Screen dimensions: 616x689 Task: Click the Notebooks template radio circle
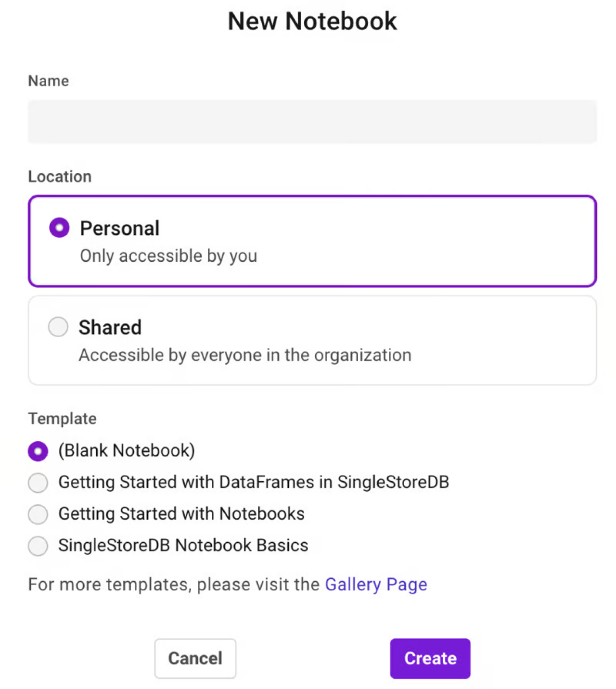coord(38,514)
